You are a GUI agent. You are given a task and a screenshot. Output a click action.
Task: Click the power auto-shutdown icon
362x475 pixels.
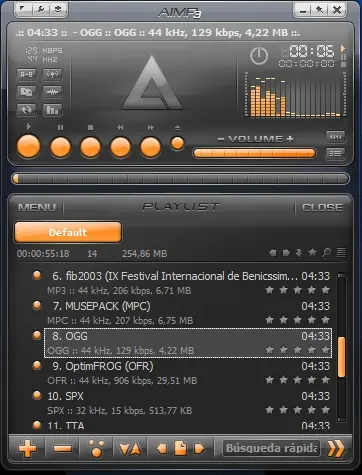click(x=259, y=56)
